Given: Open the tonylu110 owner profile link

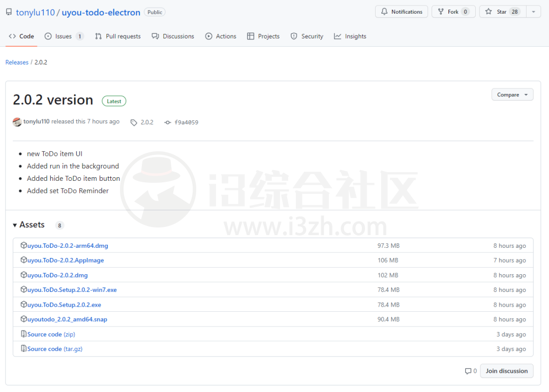Looking at the screenshot, I should click(x=36, y=12).
